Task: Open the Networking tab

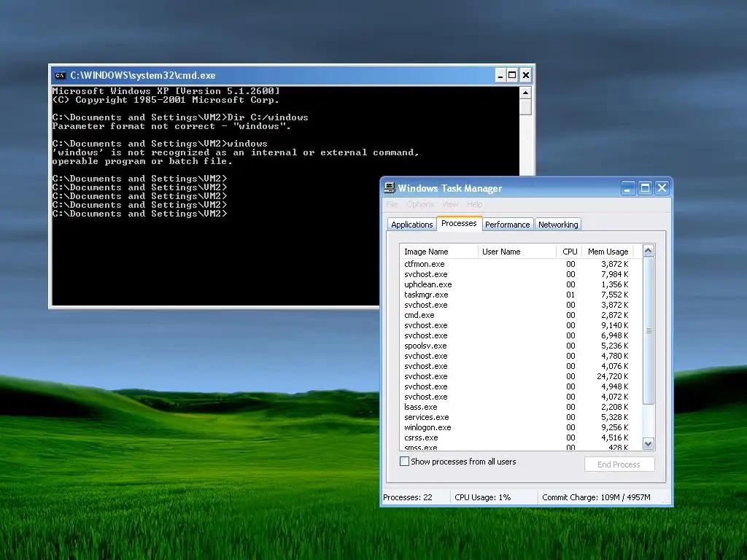Action: (558, 225)
